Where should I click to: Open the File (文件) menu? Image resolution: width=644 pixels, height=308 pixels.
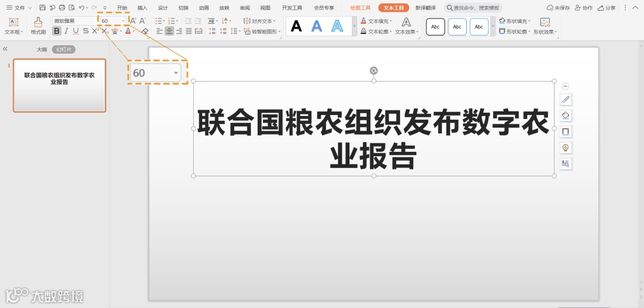(x=19, y=8)
